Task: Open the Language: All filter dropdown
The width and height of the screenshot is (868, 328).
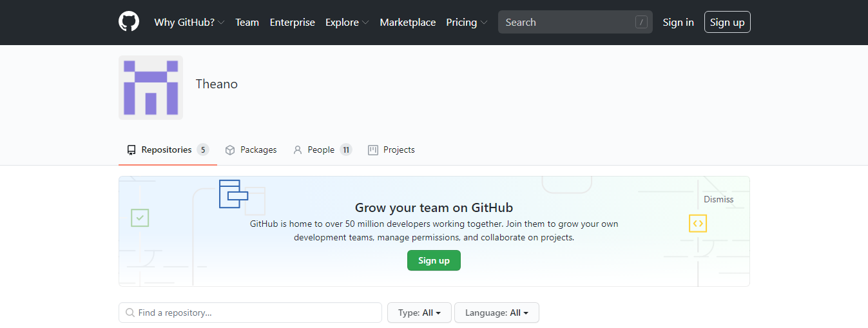Action: pos(496,313)
